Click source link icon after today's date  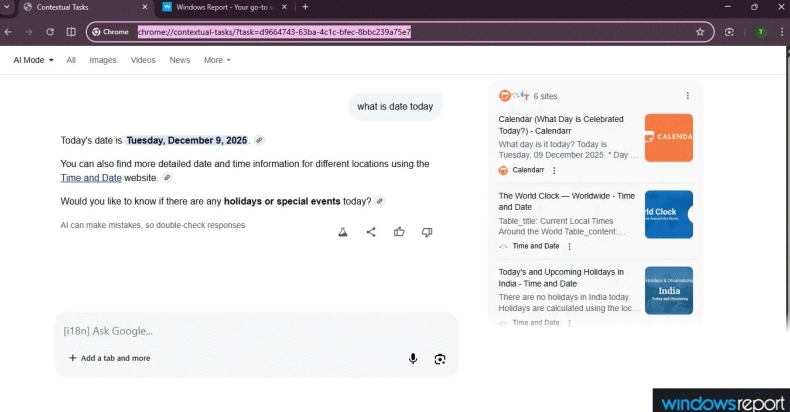point(259,141)
